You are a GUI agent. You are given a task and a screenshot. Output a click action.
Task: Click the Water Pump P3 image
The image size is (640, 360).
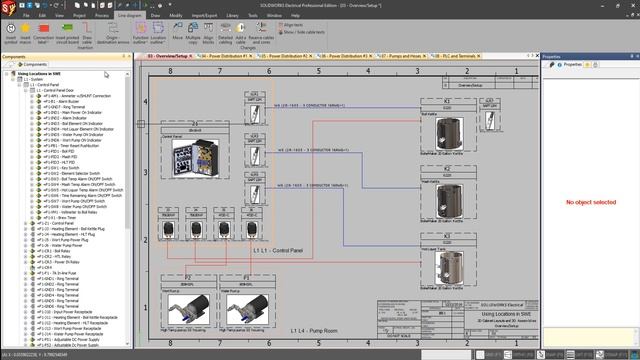click(247, 309)
